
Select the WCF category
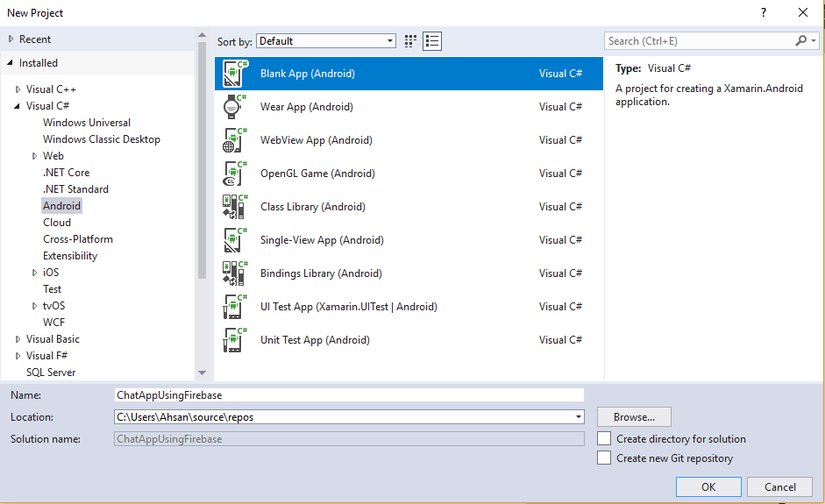click(54, 323)
